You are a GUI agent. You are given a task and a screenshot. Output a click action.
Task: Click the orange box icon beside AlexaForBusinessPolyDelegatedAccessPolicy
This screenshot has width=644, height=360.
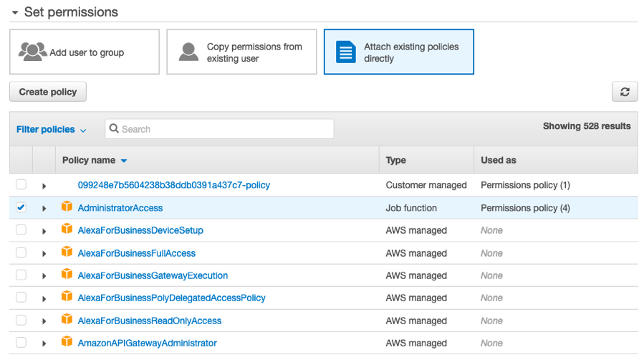pyautogui.click(x=67, y=296)
